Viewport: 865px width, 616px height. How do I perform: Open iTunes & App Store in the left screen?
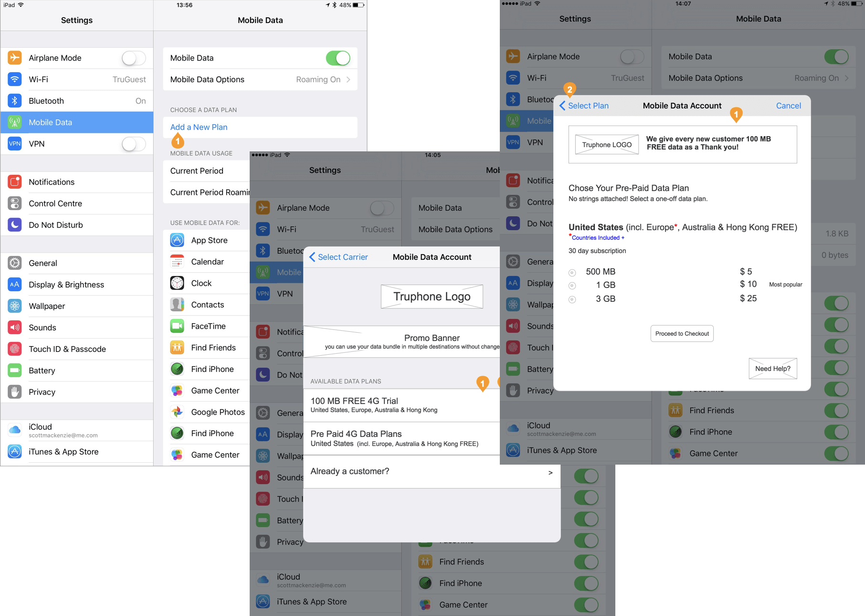[77, 452]
